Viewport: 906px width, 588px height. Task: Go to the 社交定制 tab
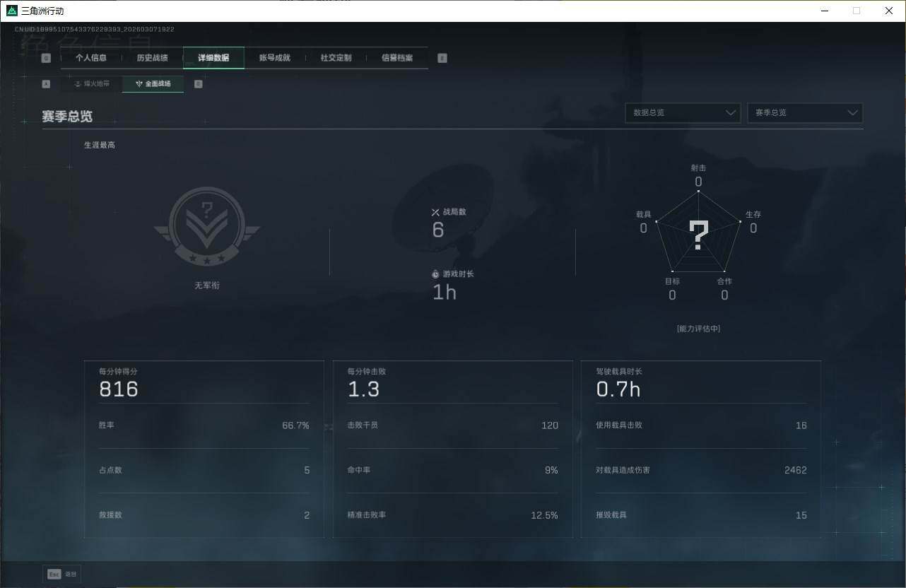coord(336,58)
